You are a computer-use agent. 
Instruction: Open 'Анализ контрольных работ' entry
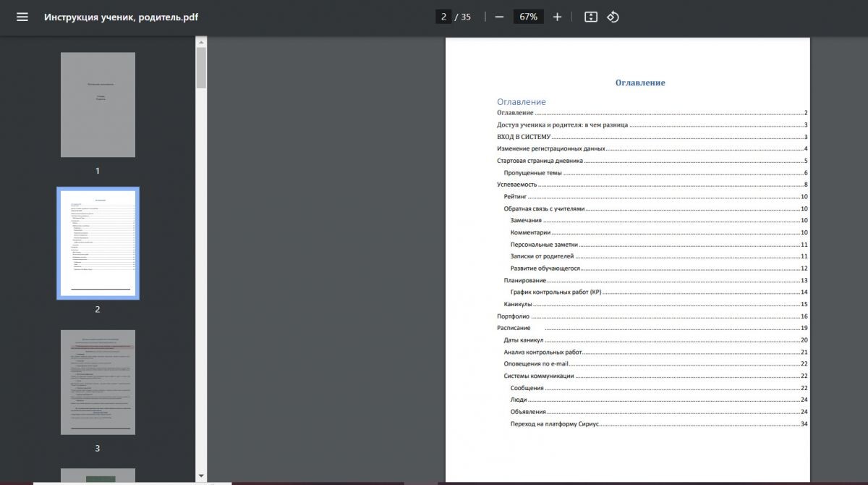pos(655,352)
